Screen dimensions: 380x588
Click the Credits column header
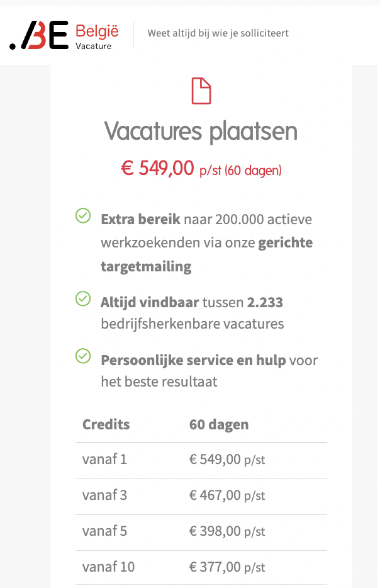click(x=106, y=424)
